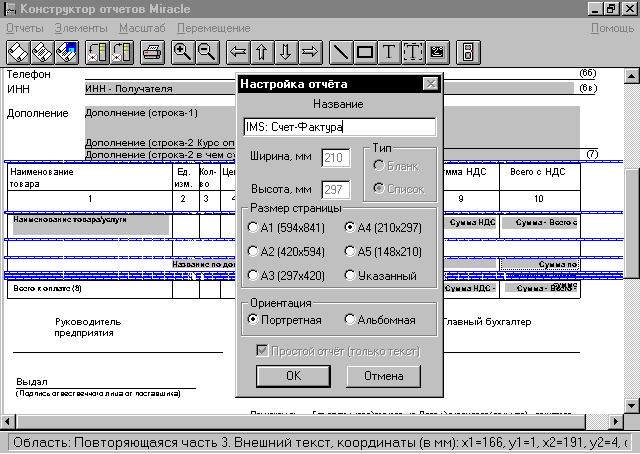Select the text tool T icon

pyautogui.click(x=389, y=51)
